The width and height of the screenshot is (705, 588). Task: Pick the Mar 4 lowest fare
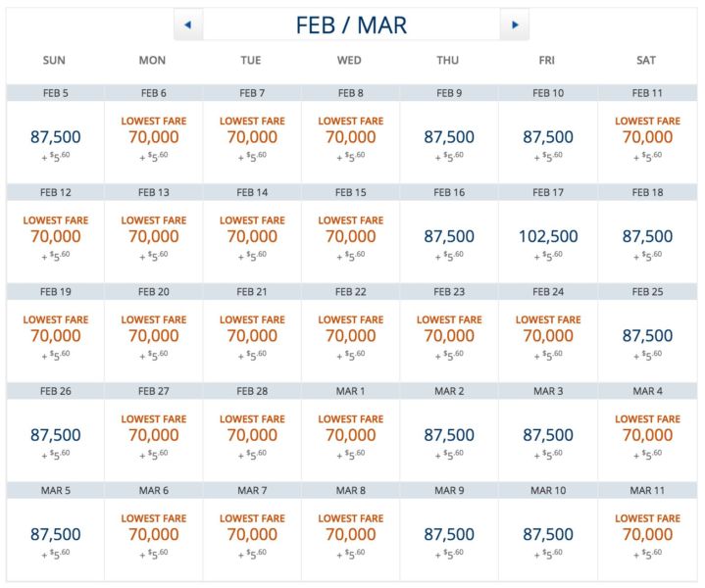click(x=647, y=435)
